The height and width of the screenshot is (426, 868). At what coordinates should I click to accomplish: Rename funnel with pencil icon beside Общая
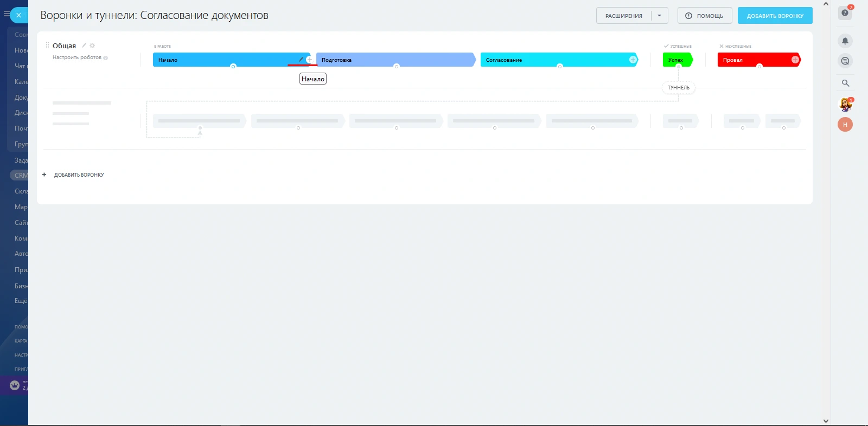pos(84,46)
